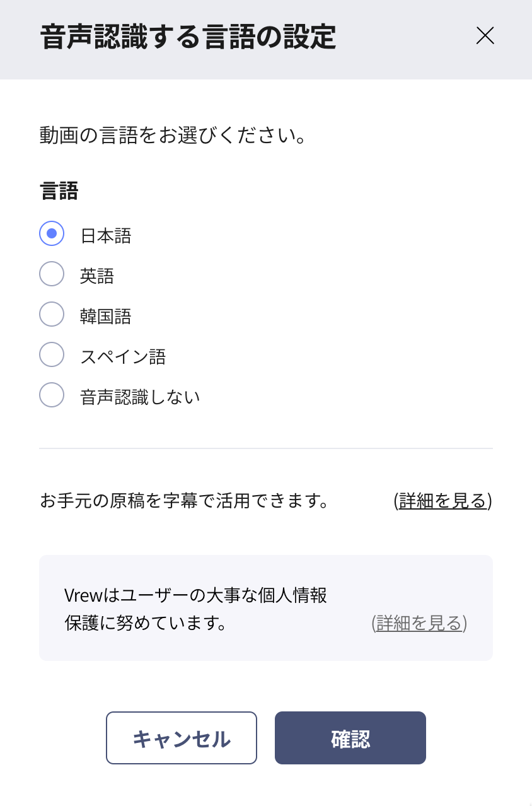Click the お手元の原稿を字幕で活用できます text
The image size is (532, 806).
coord(185,501)
